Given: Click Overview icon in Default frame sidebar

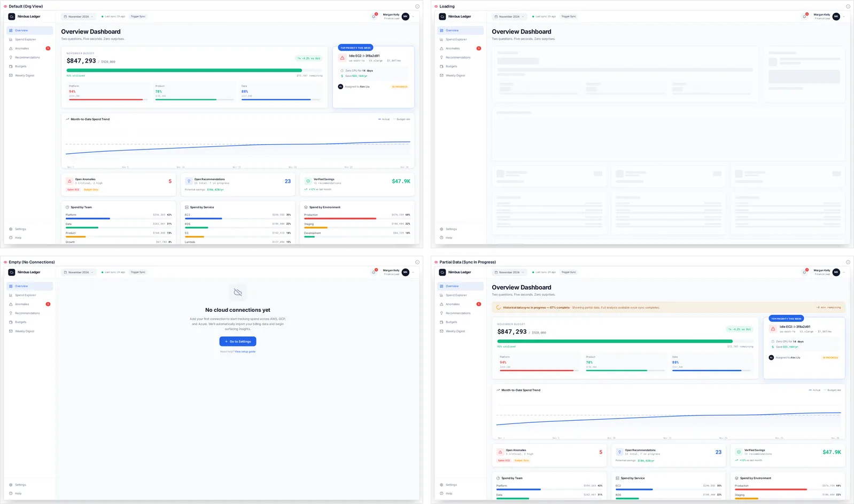Looking at the screenshot, I should click(x=11, y=30).
